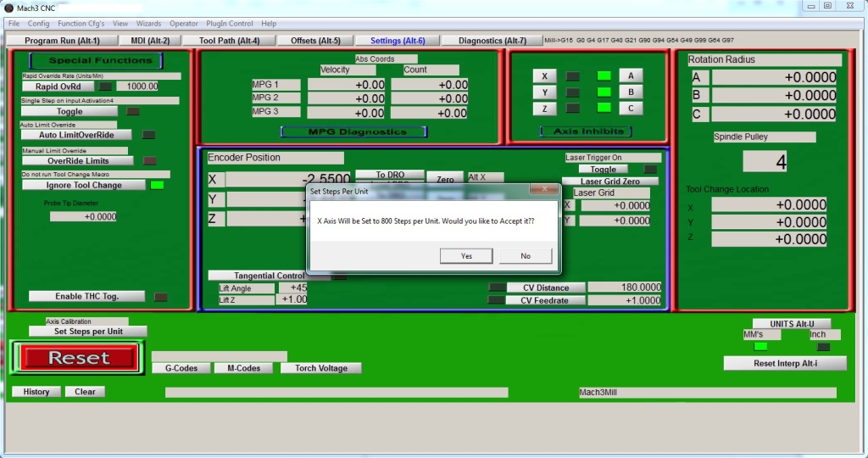Click Yes in Set Steps Per Unit dialog

(466, 256)
